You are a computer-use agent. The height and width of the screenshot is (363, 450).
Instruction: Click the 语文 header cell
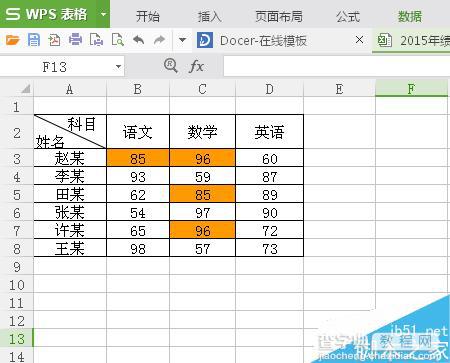pos(138,132)
